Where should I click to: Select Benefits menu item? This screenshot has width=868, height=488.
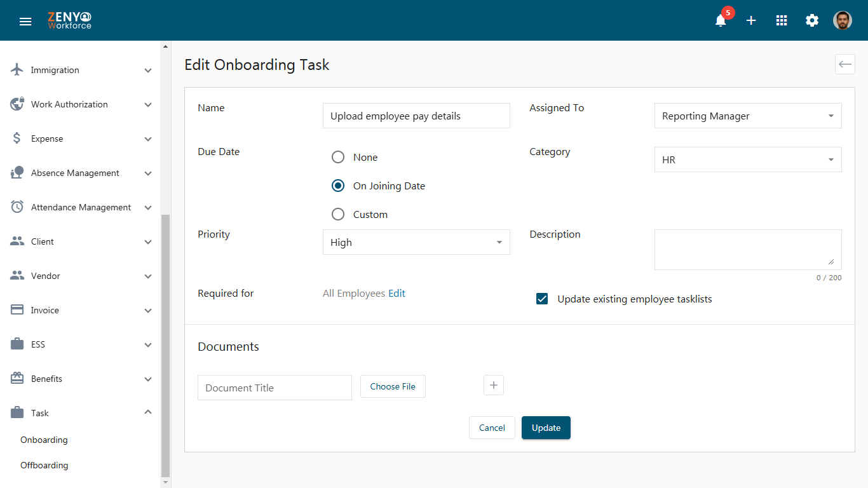(47, 379)
